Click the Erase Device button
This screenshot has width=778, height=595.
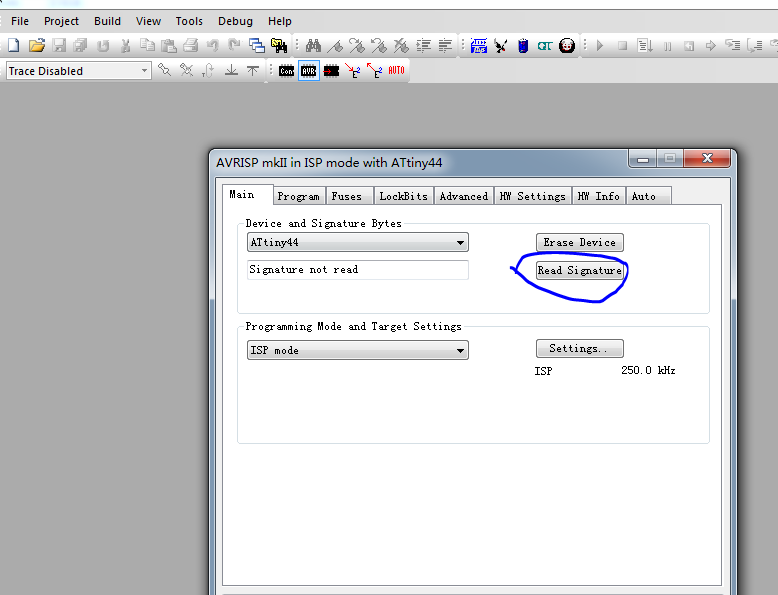click(x=580, y=242)
